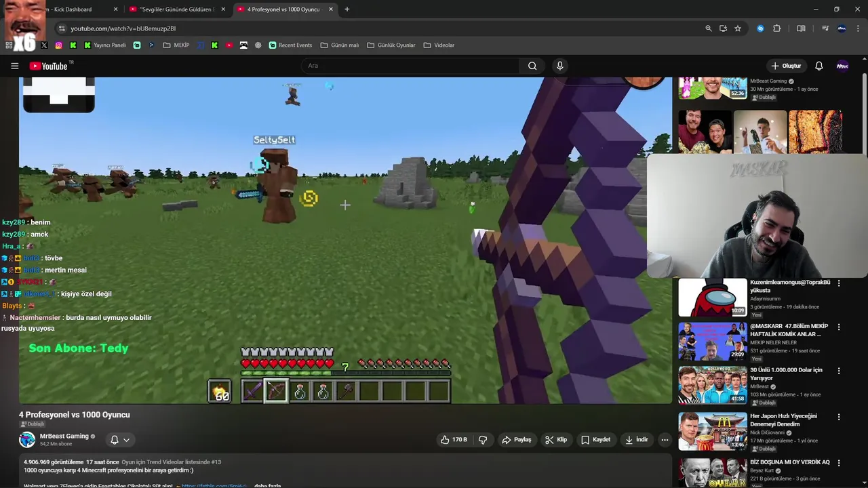
Task: Click the Paylaş share button
Action: tap(516, 440)
